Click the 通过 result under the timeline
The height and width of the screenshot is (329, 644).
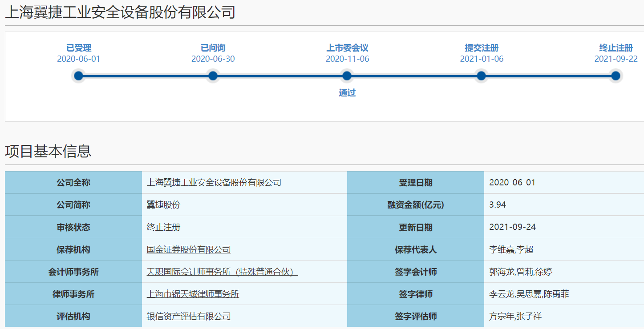coord(347,93)
